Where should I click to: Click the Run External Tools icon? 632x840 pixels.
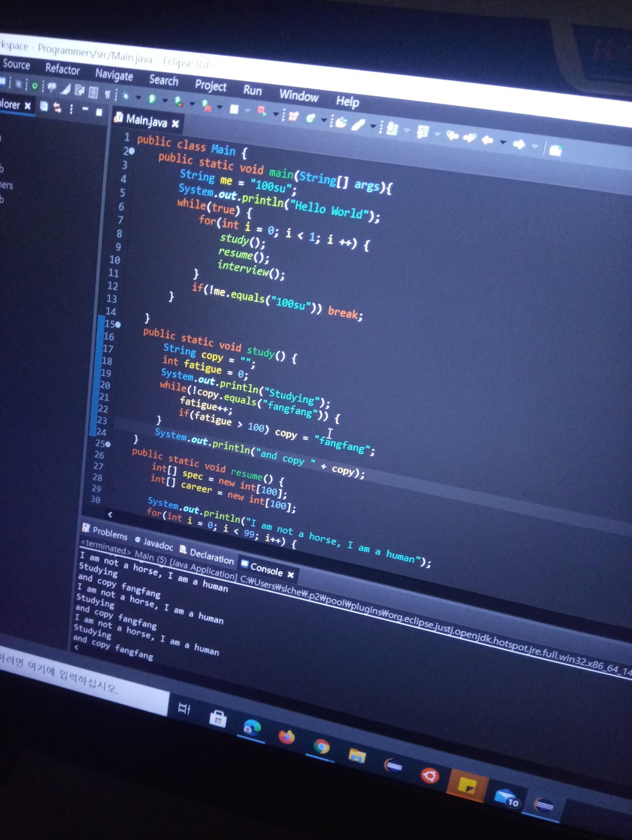coord(206,105)
